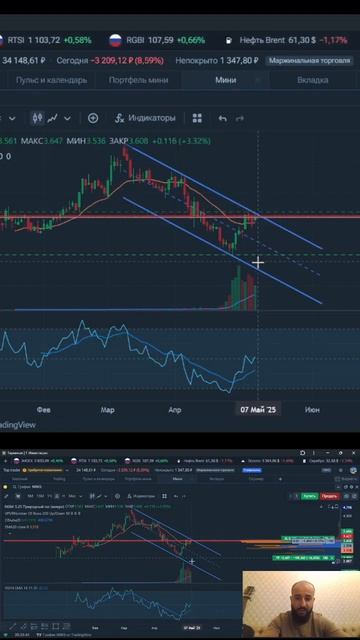The image size is (360, 640).
Task: Click green Купить button in lower window
Action: point(310,496)
